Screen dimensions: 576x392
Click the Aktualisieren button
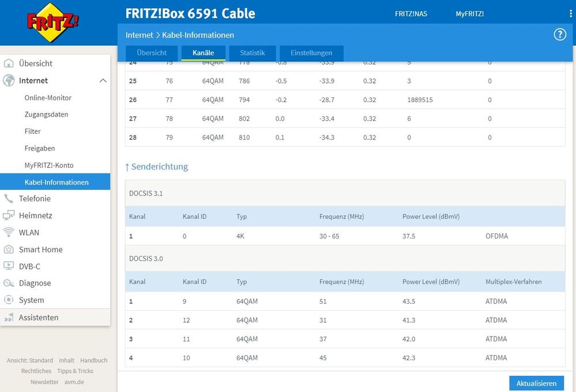tap(536, 383)
